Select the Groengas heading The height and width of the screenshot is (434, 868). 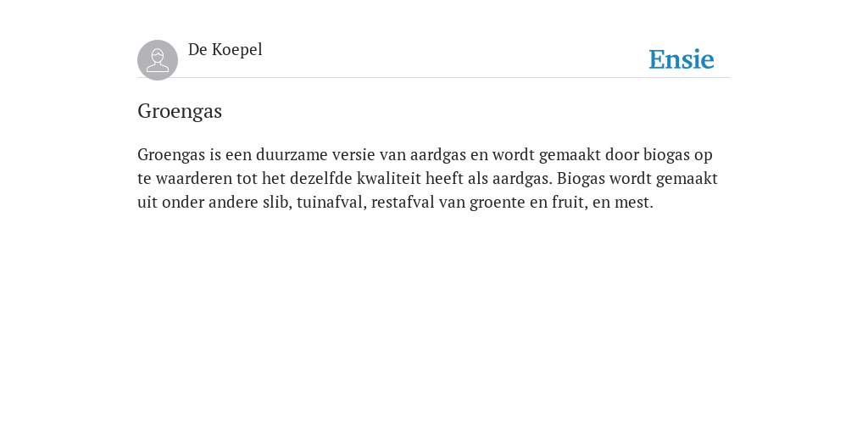click(x=180, y=111)
